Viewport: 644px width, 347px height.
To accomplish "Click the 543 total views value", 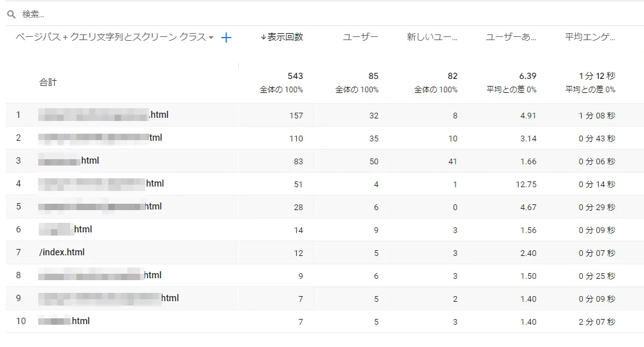I will [295, 76].
